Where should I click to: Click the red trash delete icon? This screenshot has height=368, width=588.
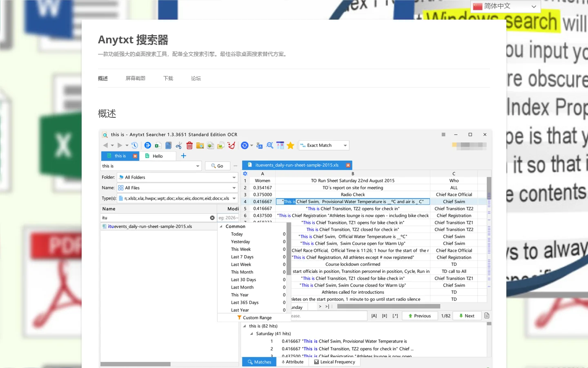(189, 145)
